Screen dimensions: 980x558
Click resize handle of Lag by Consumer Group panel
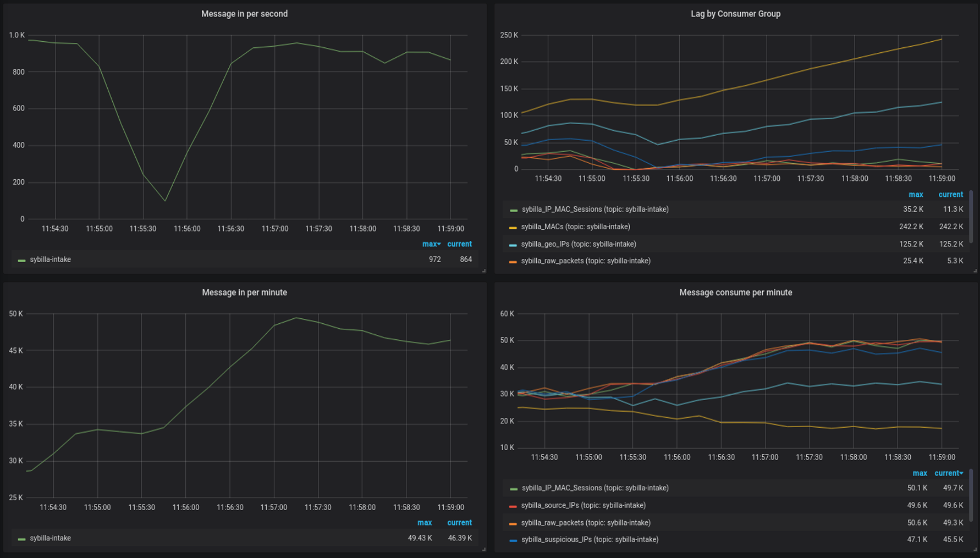point(975,271)
